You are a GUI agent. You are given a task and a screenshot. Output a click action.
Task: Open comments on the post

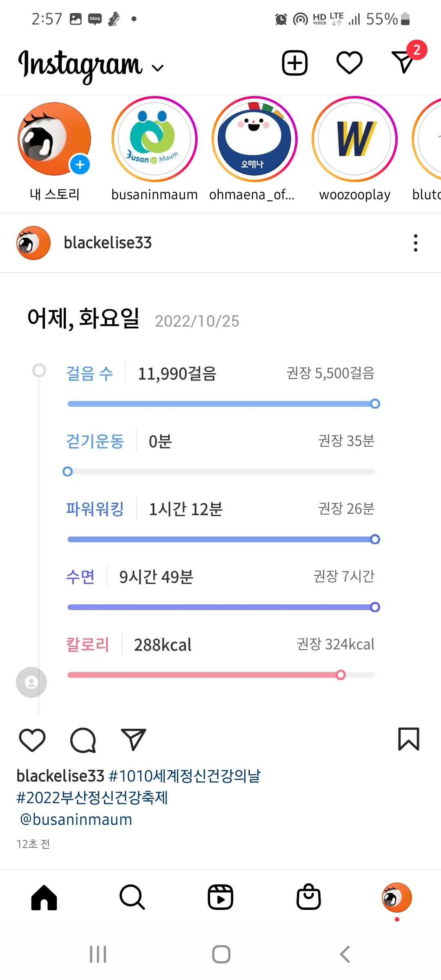tap(83, 739)
